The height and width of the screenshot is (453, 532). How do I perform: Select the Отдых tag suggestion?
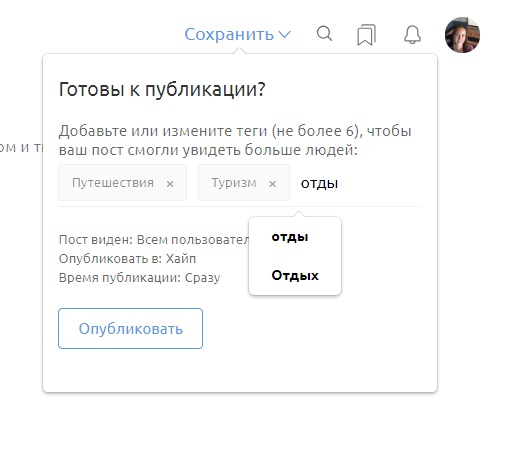click(295, 276)
